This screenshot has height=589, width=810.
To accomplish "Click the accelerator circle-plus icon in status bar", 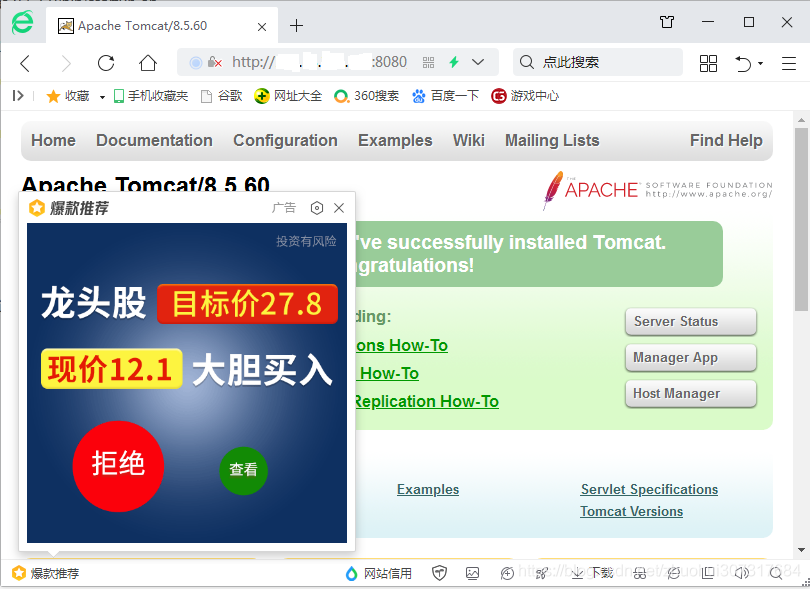I will click(507, 573).
